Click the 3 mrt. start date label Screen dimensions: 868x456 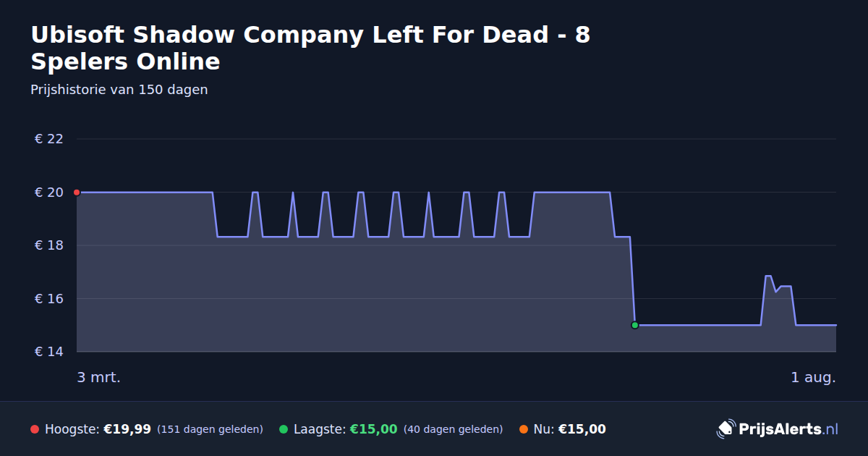click(x=99, y=377)
